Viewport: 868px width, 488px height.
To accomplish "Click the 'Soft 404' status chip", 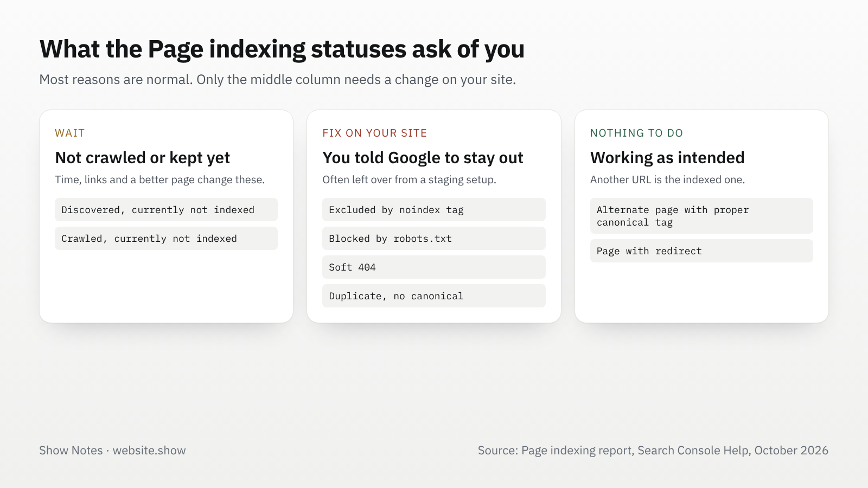I will point(434,267).
